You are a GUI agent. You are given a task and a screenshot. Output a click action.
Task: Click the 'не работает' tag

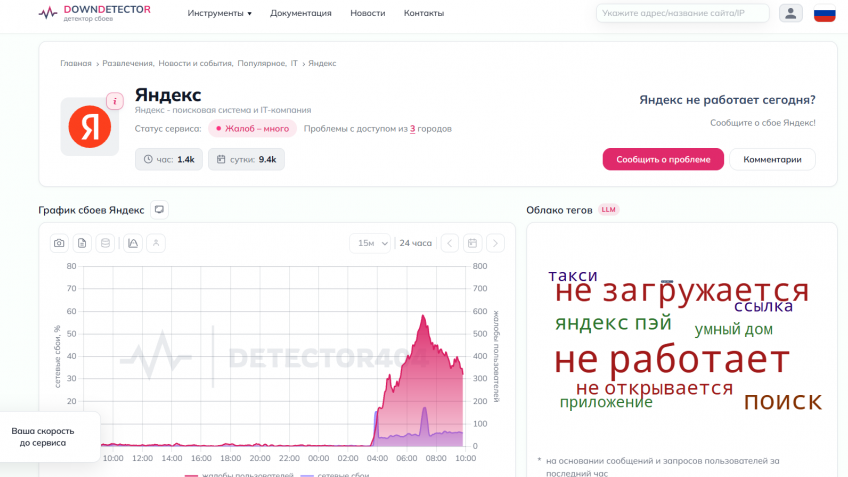(672, 360)
